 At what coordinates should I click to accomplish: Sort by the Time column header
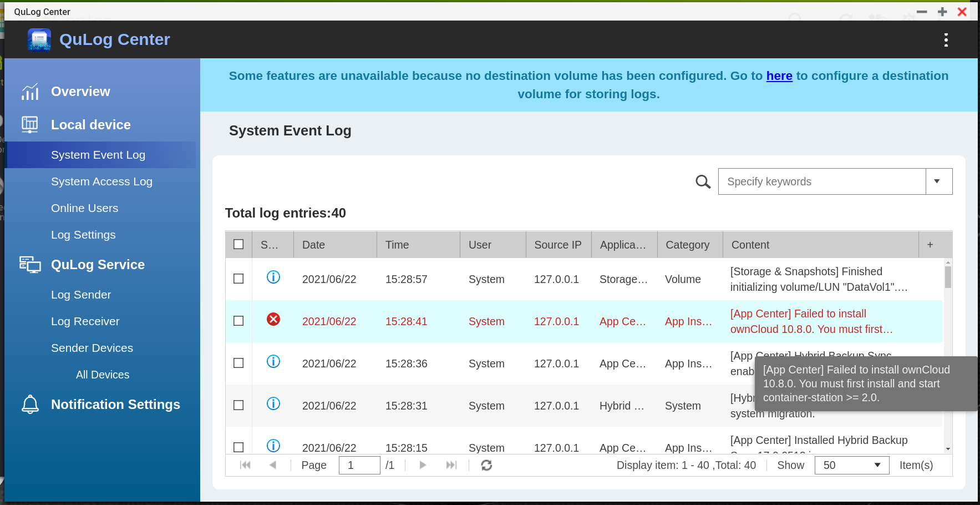(x=418, y=245)
